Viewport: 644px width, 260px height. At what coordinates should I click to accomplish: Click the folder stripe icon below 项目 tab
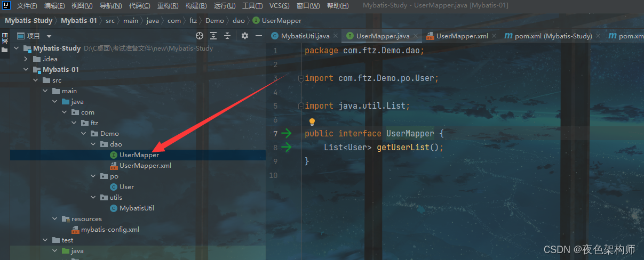click(x=5, y=50)
